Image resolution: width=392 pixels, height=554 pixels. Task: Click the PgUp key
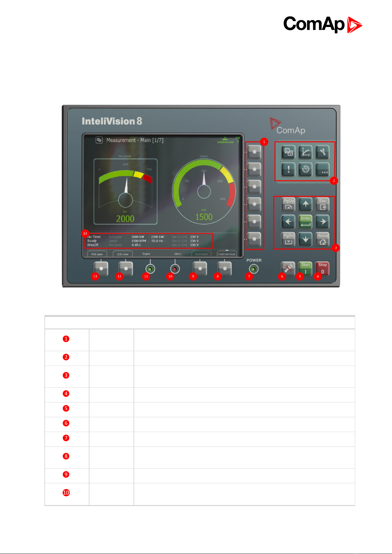point(288,204)
